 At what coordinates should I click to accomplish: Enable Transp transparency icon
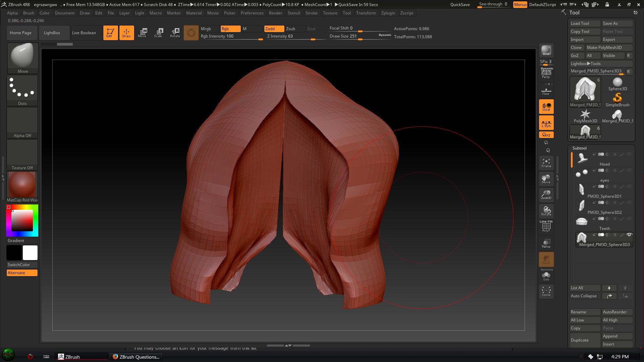(x=546, y=243)
